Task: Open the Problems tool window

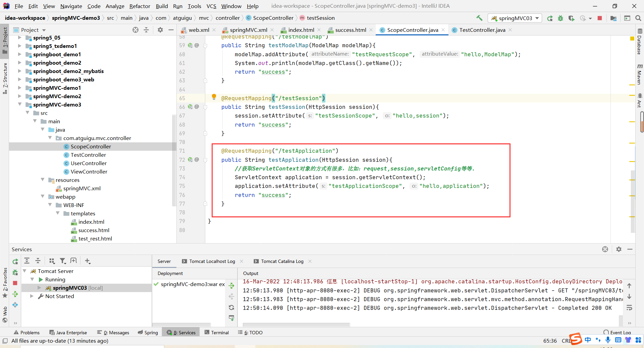Action: [x=27, y=332]
